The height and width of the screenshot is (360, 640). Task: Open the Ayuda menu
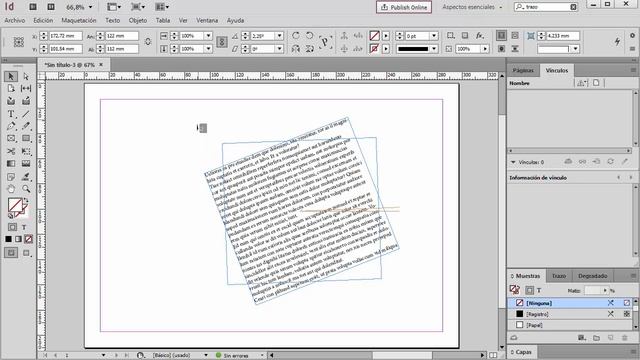(x=235, y=20)
